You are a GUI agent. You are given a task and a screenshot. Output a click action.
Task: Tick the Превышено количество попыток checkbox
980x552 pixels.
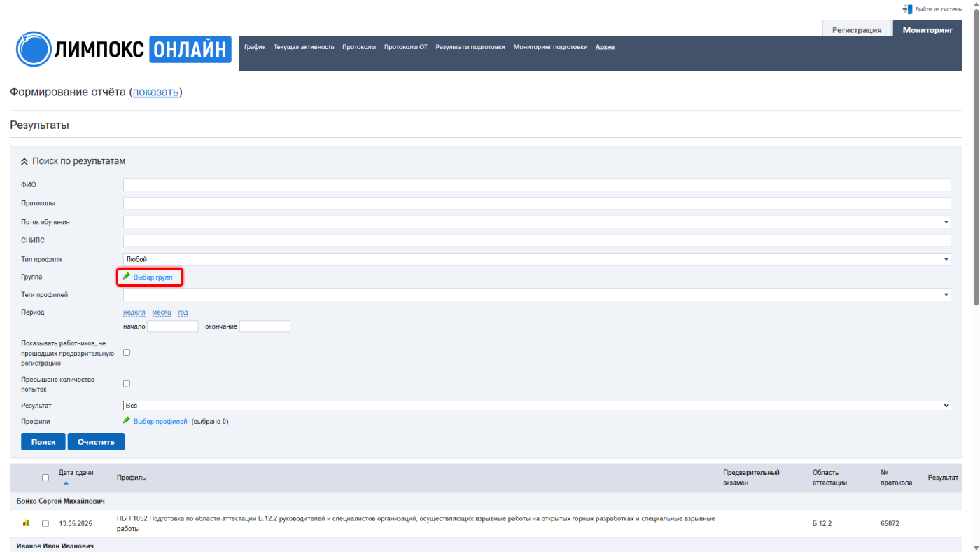(127, 383)
